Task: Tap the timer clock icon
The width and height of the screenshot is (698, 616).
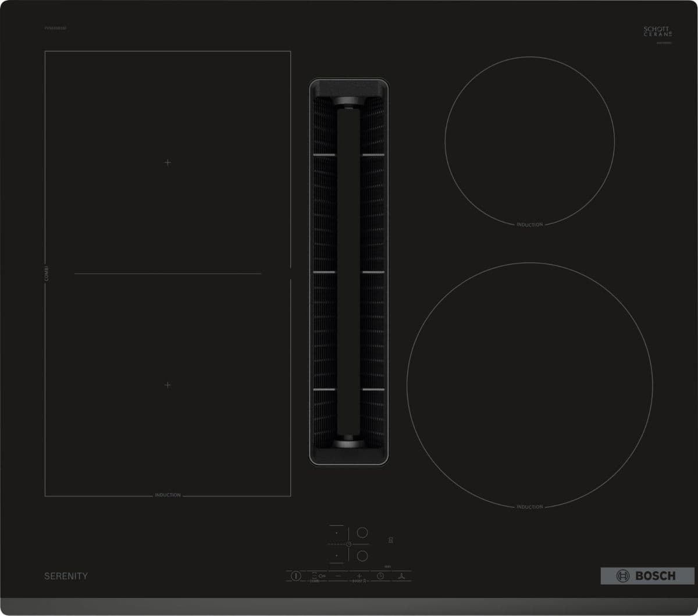Action: pyautogui.click(x=380, y=576)
